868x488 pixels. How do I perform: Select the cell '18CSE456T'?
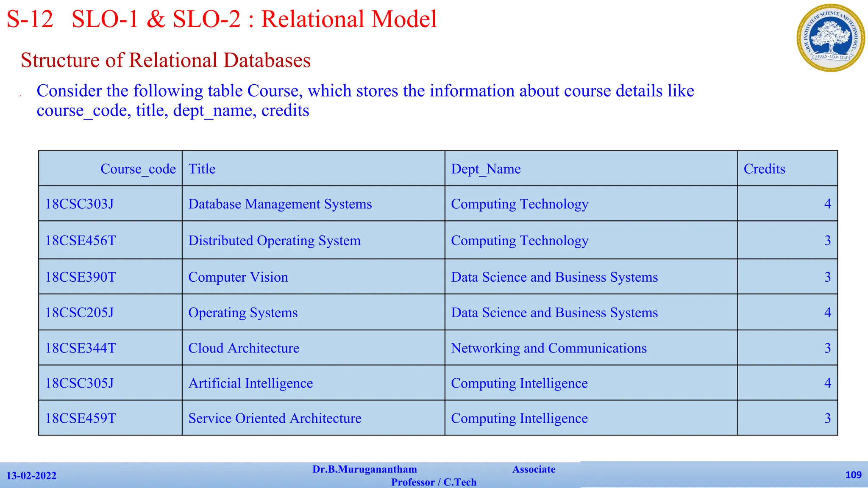tap(110, 240)
